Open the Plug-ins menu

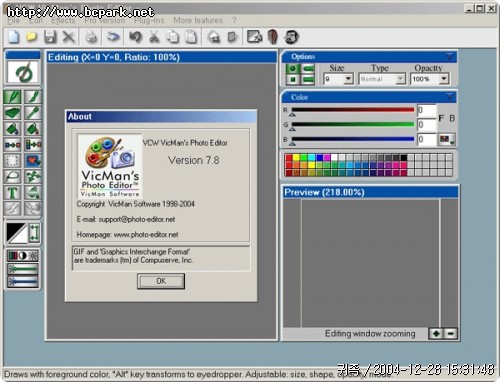[x=149, y=21]
